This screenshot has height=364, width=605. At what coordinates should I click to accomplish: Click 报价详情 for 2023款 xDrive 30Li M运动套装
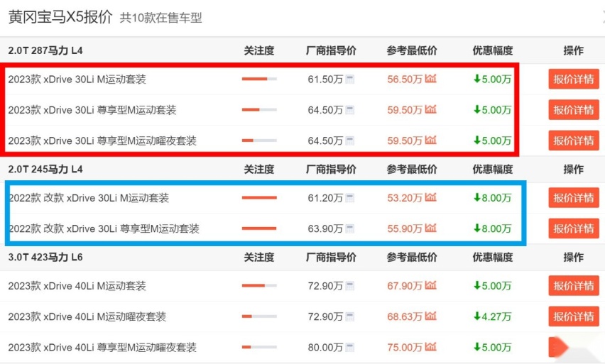[574, 79]
